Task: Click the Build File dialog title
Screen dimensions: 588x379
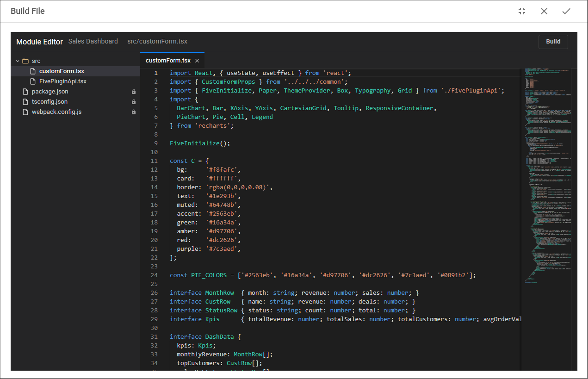Action: coord(28,11)
